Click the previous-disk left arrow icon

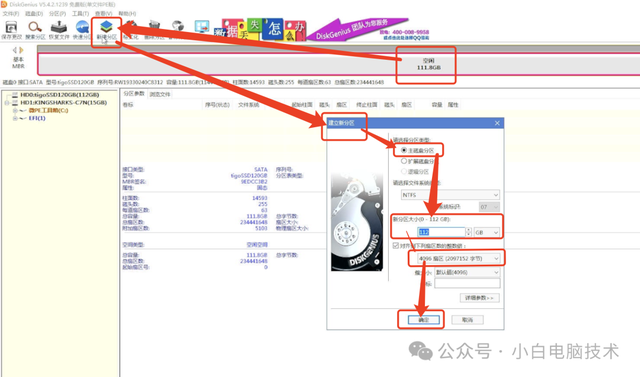(x=15, y=50)
